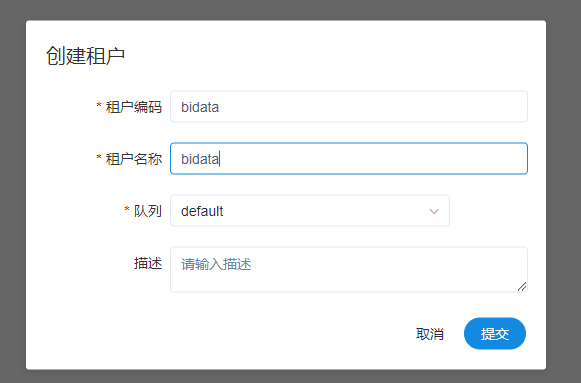The width and height of the screenshot is (581, 383).
Task: Click the 租户编码 field label
Action: [134, 107]
